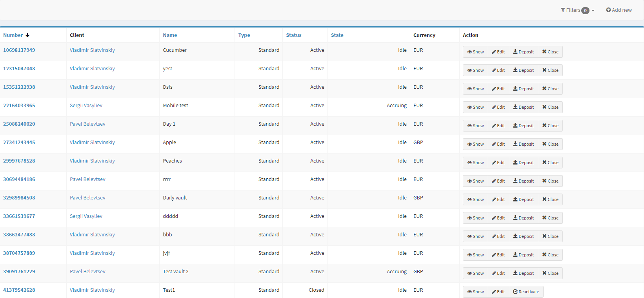Edit the yest vault

(x=498, y=70)
